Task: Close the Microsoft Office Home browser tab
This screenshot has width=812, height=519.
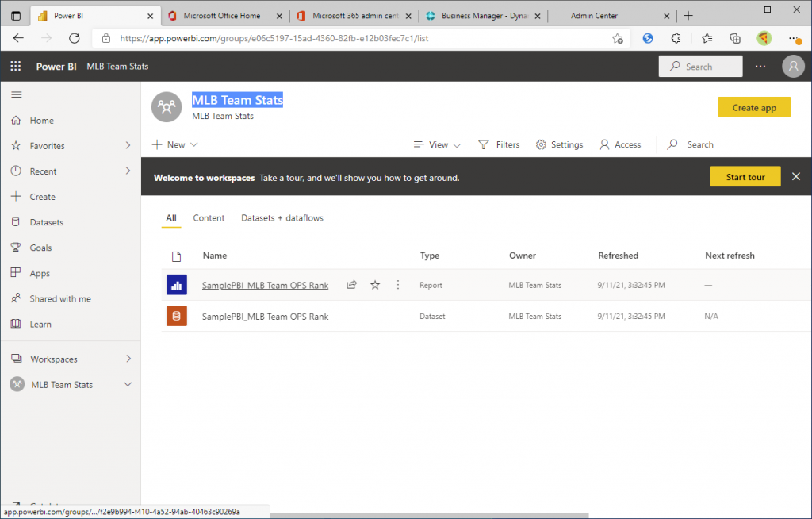Action: point(279,16)
